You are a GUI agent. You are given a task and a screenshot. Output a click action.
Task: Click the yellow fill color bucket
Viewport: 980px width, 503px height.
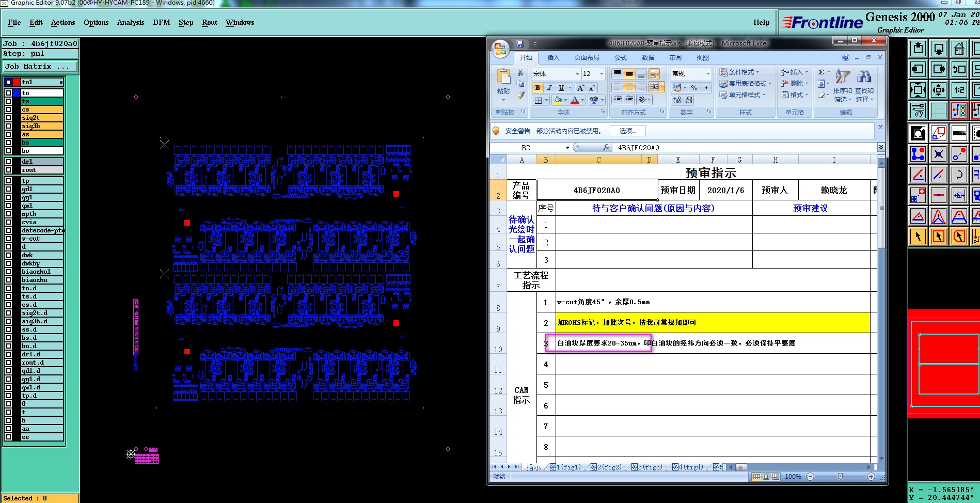point(557,100)
